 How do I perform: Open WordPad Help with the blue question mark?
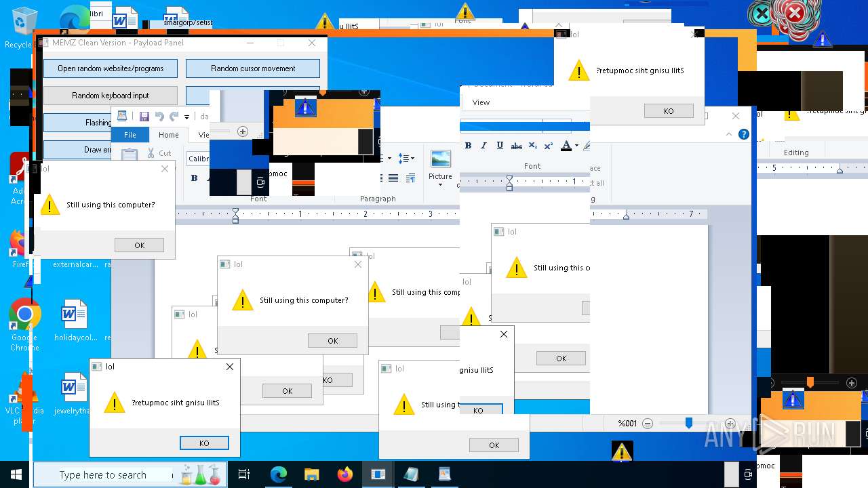coord(743,134)
